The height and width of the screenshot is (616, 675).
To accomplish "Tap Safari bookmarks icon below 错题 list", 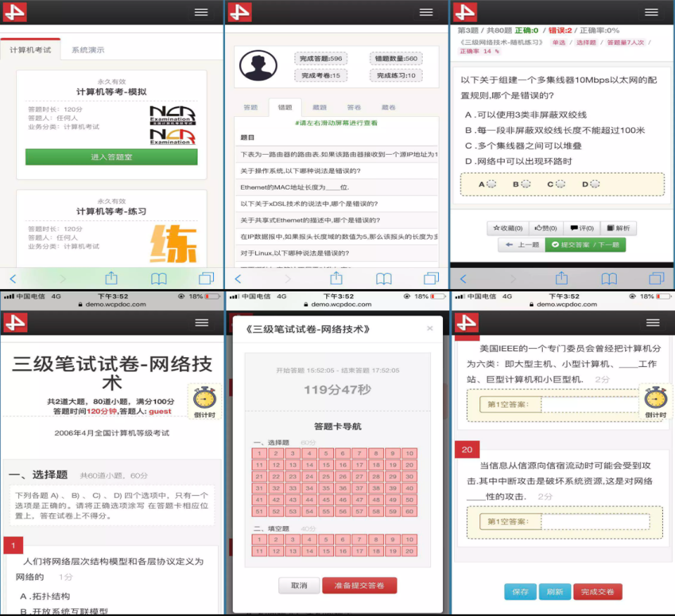I will pyautogui.click(x=384, y=278).
